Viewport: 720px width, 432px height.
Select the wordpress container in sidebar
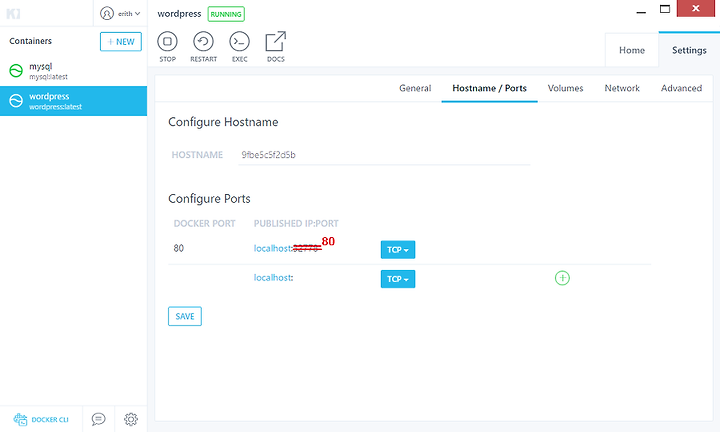tap(73, 101)
